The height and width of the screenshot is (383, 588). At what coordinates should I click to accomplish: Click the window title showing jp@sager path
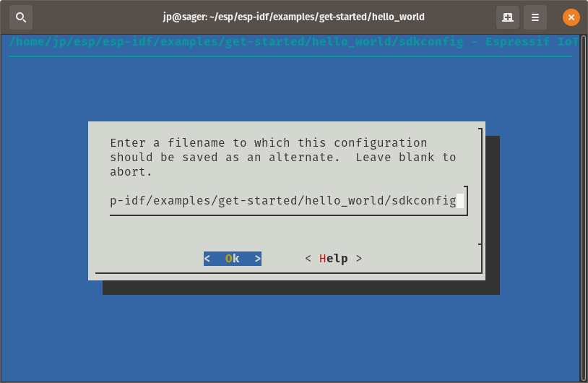coord(293,17)
